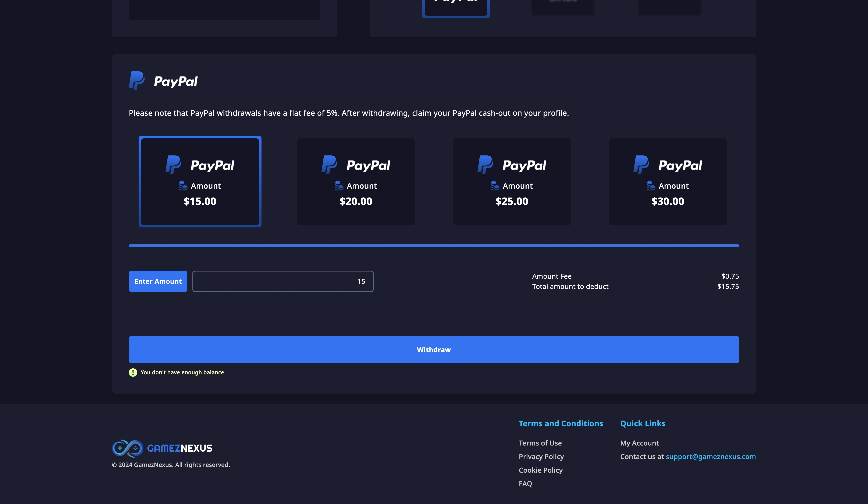868x504 pixels.
Task: Click the $0.75 fee value
Action: coord(730,276)
